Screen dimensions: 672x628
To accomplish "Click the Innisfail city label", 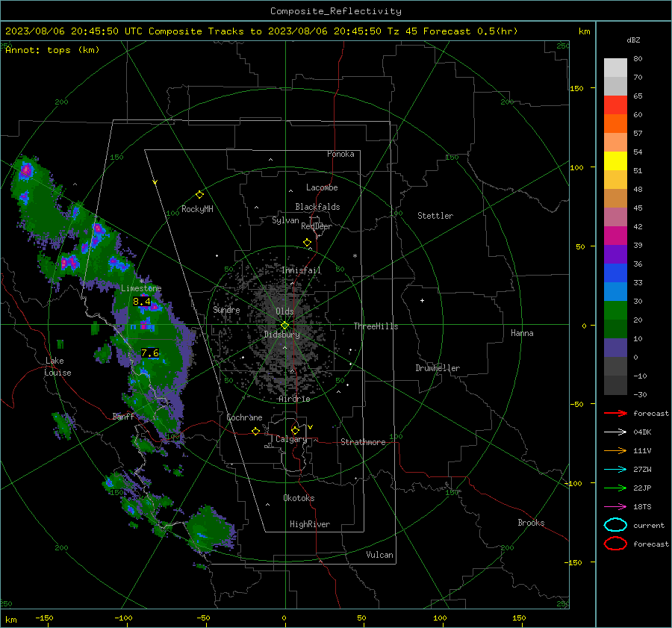I will point(301,270).
